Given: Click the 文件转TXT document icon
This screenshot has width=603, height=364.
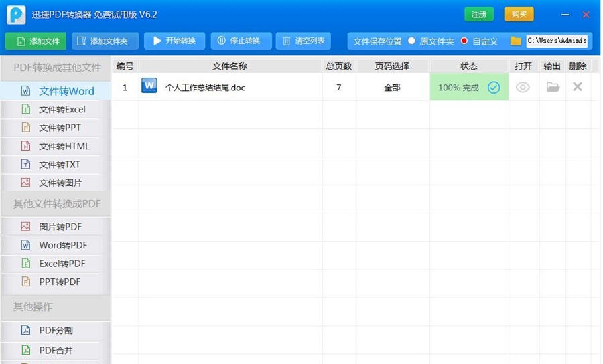Looking at the screenshot, I should (25, 165).
